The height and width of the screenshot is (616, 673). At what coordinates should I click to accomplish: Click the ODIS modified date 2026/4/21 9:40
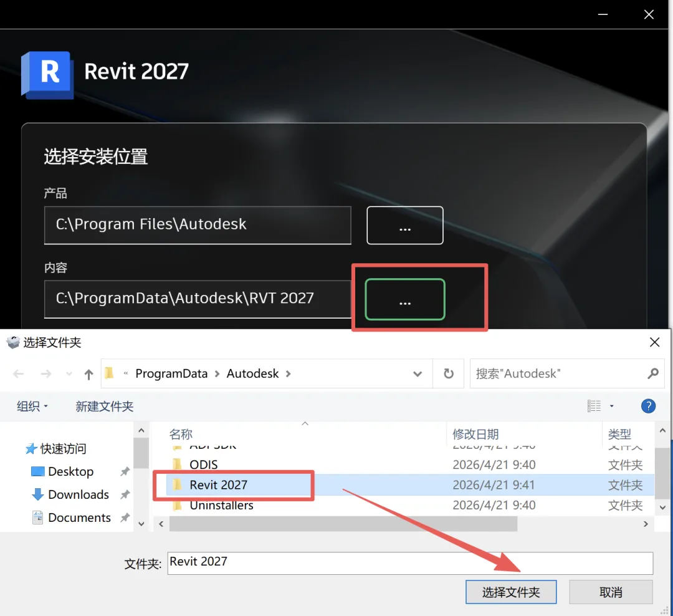tap(494, 464)
